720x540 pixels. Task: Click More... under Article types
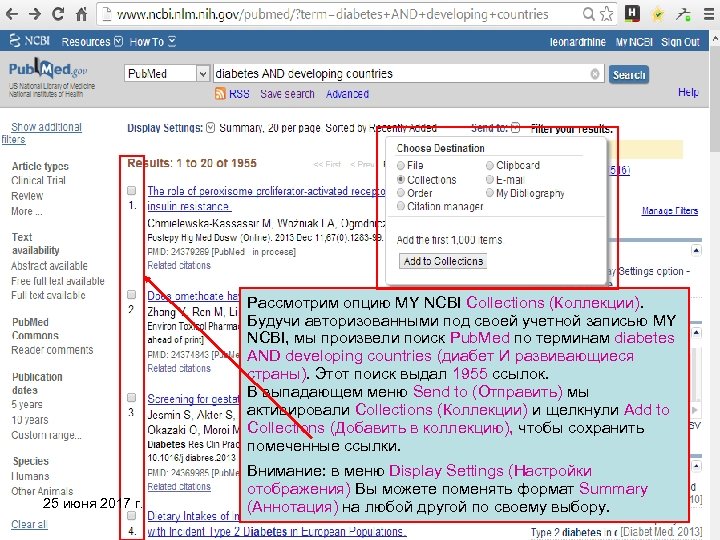pos(27,212)
